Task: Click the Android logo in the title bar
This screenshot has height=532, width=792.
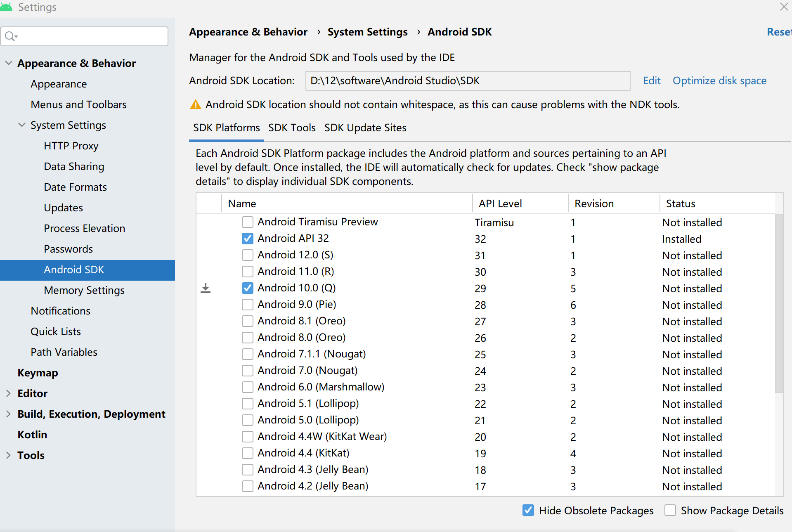Action: tap(6, 7)
